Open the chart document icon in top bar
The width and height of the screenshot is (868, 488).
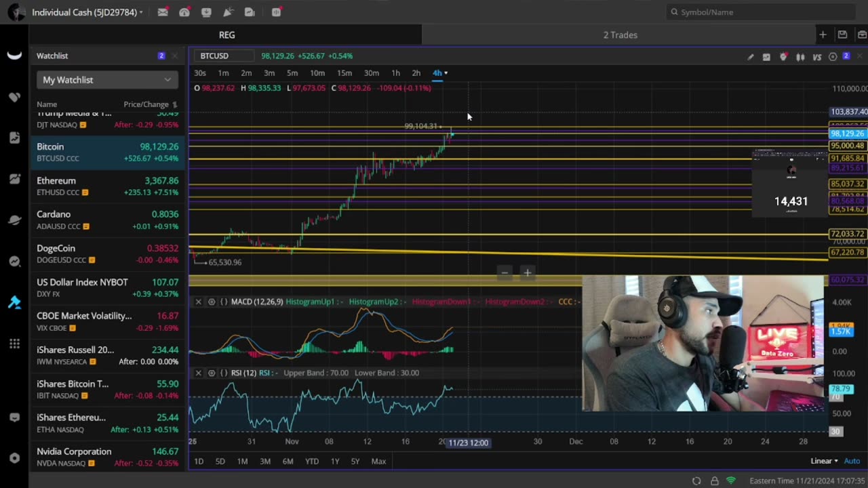click(x=250, y=12)
